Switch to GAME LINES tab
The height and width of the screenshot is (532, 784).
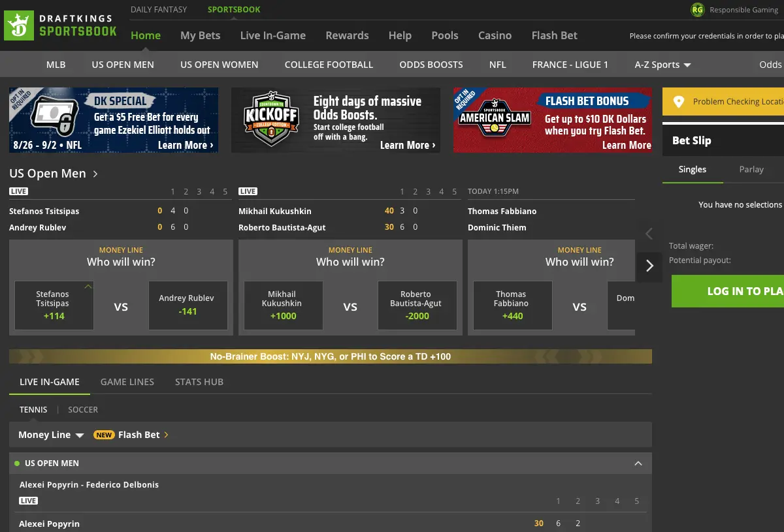coord(127,382)
